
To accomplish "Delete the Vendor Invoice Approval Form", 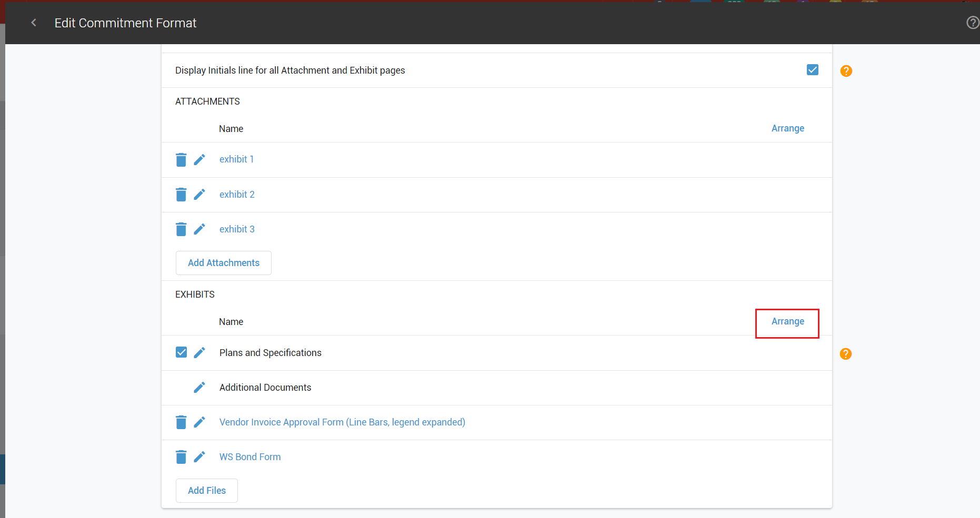I will coord(181,422).
